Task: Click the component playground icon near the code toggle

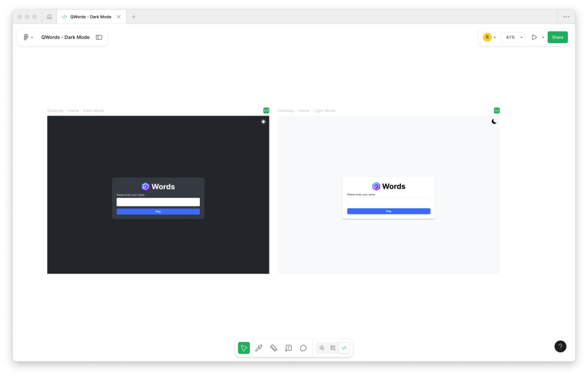Action: point(333,348)
